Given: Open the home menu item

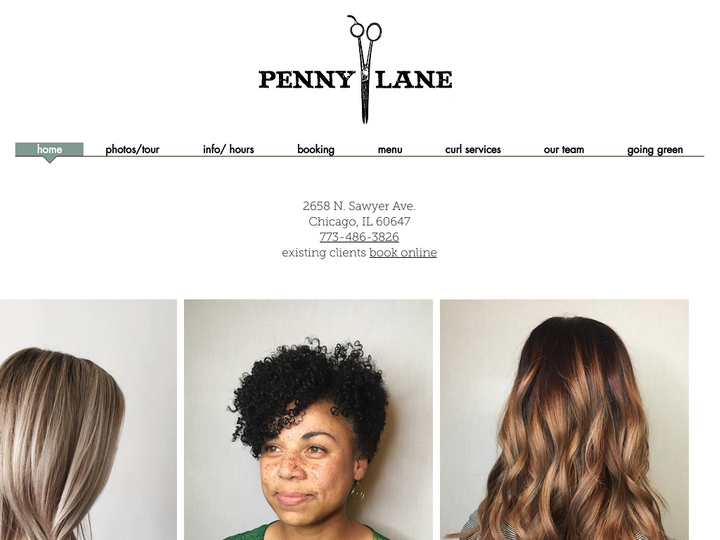Looking at the screenshot, I should point(49,150).
